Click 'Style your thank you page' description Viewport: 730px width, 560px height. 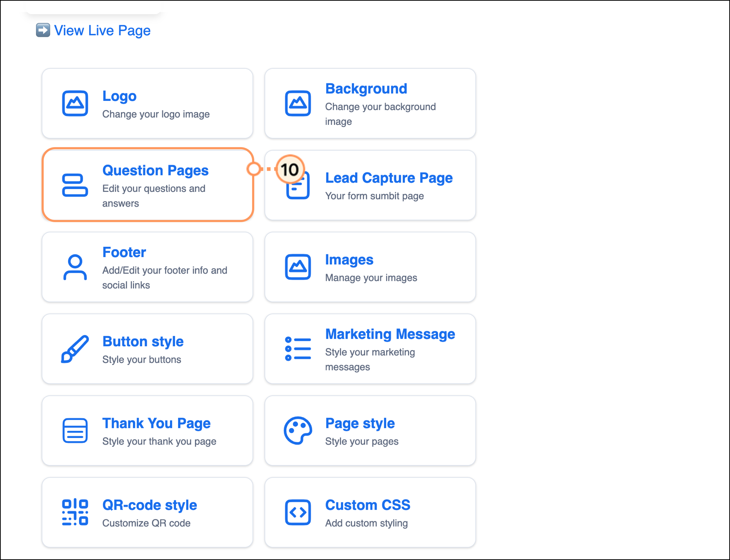[x=159, y=442]
